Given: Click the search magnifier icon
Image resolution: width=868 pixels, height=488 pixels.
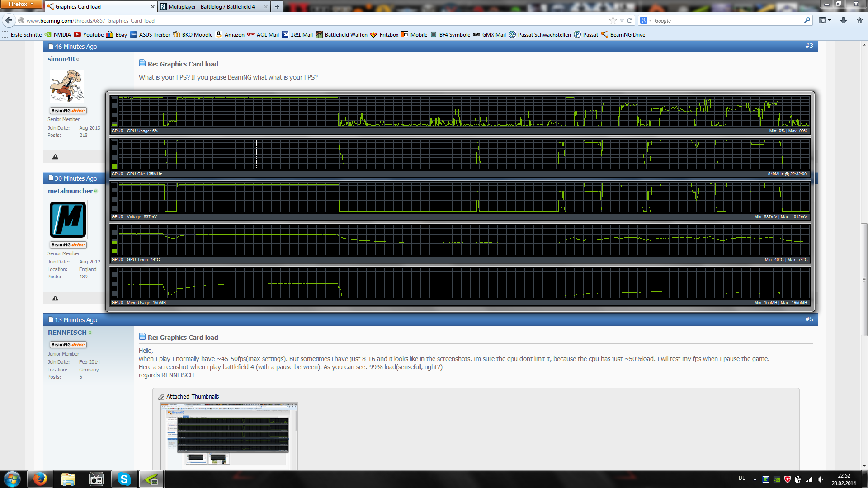Looking at the screenshot, I should pos(807,20).
